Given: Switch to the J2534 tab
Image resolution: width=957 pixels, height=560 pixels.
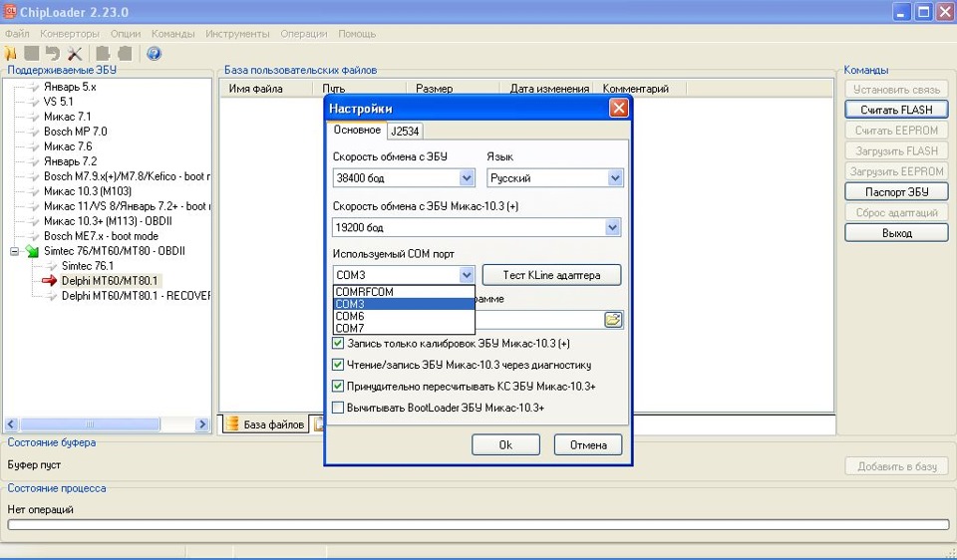Looking at the screenshot, I should 405,132.
